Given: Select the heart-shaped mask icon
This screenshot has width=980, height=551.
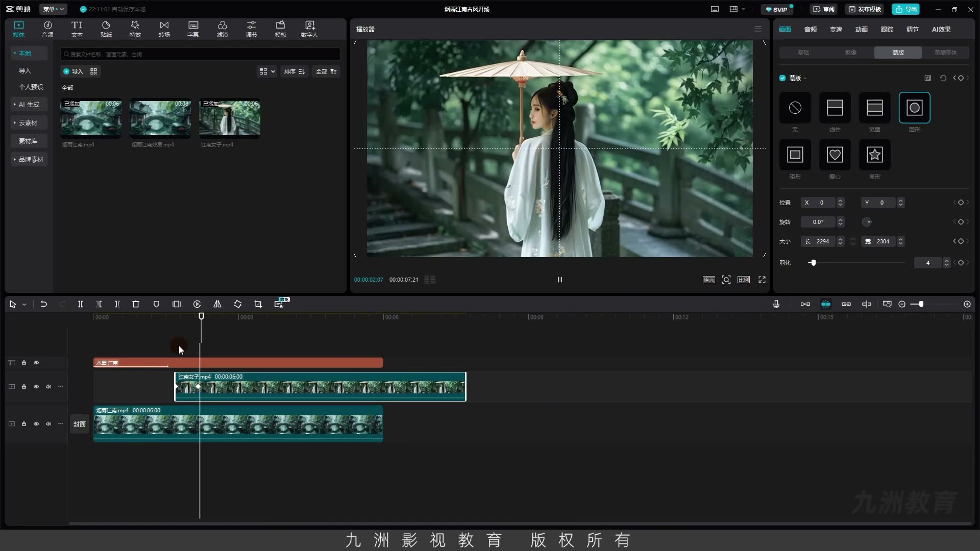Looking at the screenshot, I should coord(835,155).
